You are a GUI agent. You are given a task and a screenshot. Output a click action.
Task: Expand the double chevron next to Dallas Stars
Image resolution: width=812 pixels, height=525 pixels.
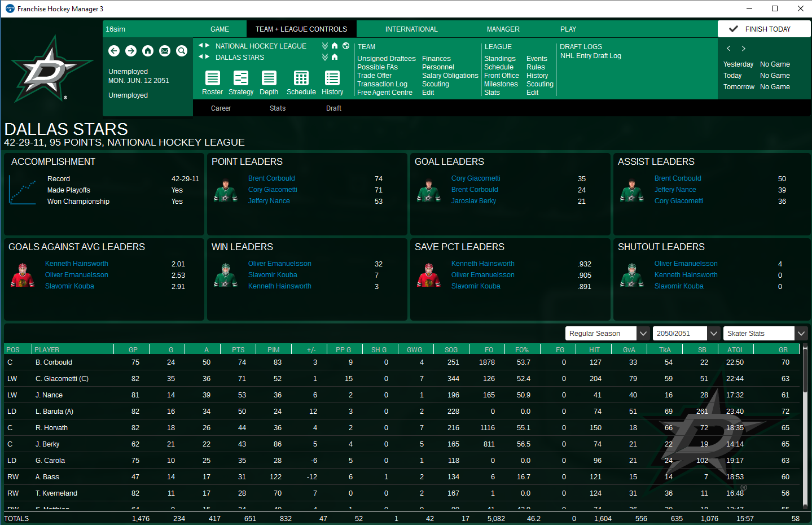(x=325, y=57)
